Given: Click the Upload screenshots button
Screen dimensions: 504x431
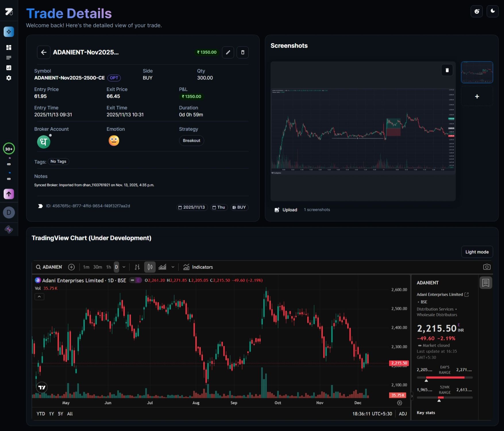Looking at the screenshot, I should (286, 210).
